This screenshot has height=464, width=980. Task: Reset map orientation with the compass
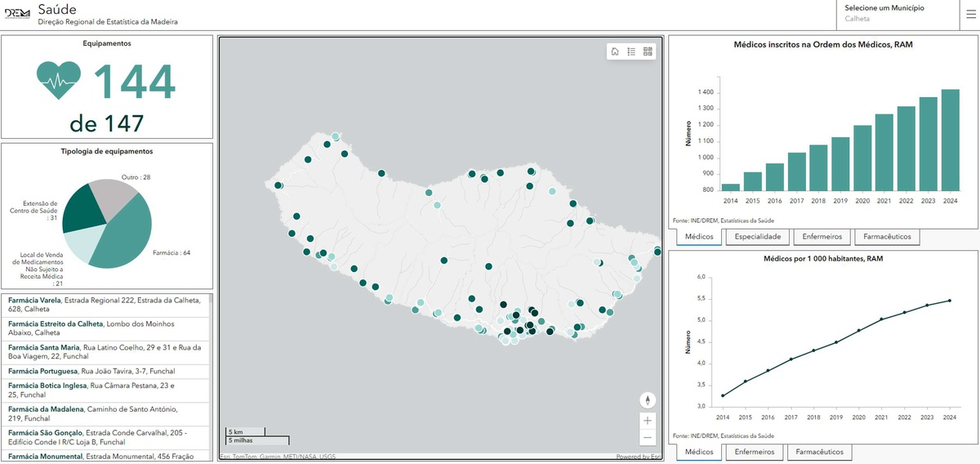648,400
